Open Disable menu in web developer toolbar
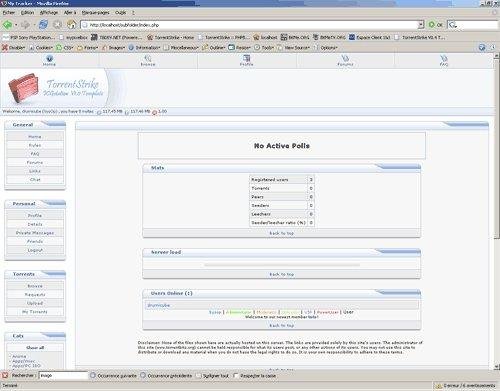Image resolution: width=500 pixels, height=391 pixels. point(13,48)
